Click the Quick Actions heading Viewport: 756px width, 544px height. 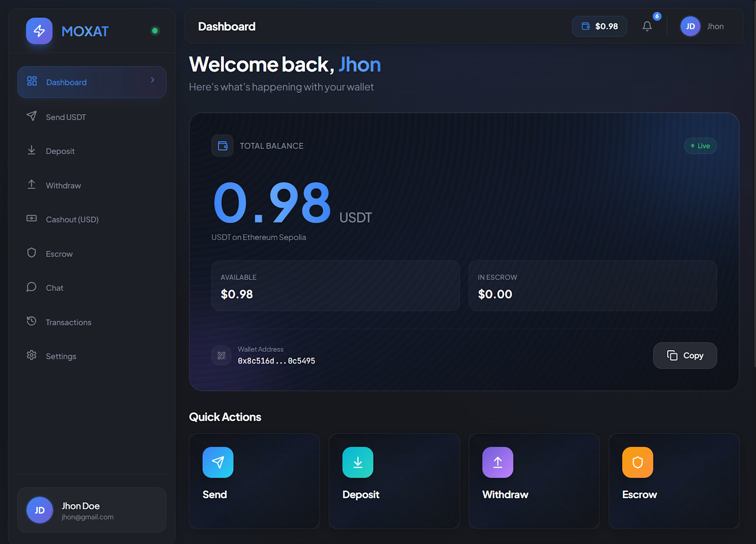coord(225,417)
